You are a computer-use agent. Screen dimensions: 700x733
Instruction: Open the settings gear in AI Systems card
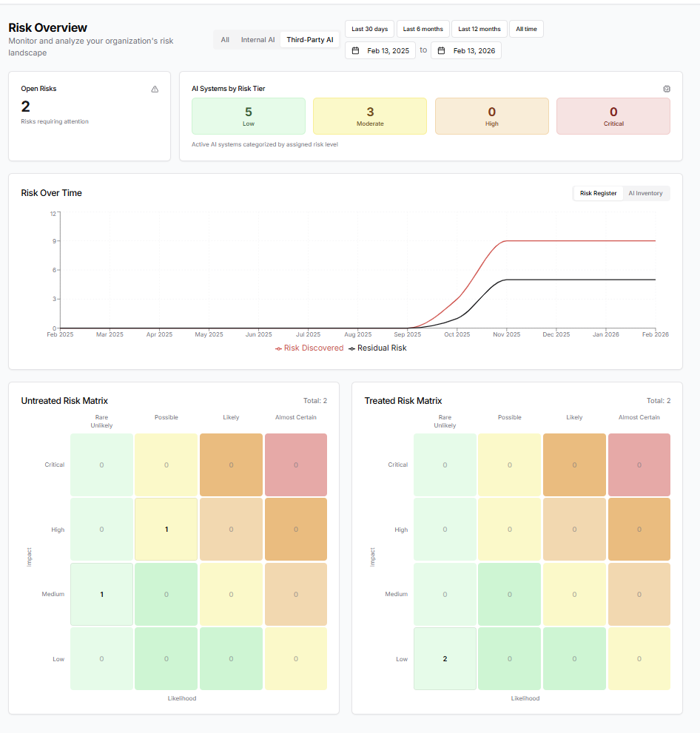667,89
